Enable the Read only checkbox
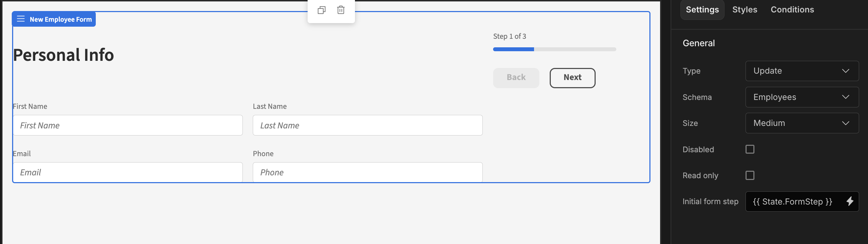This screenshot has width=868, height=244. click(750, 175)
